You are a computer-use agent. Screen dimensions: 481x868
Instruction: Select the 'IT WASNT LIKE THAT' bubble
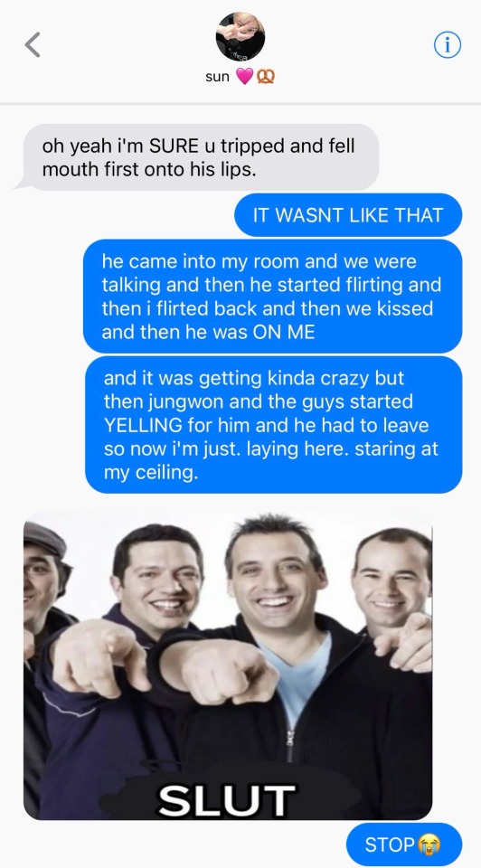348,215
